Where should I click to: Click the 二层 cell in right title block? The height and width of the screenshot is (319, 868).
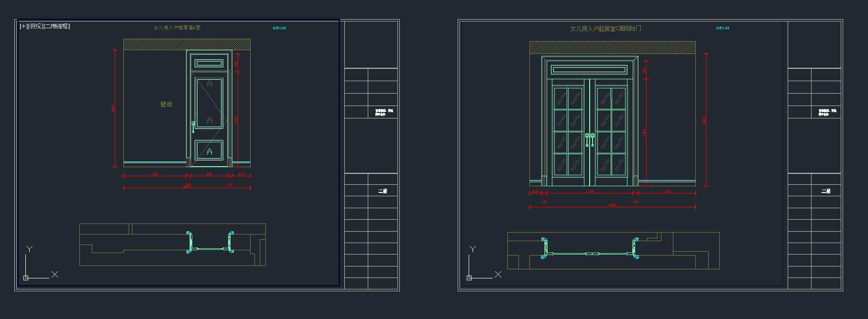coord(826,191)
